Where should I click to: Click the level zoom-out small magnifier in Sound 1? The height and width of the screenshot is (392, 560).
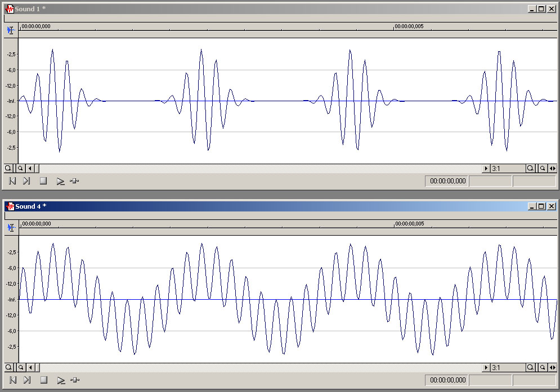(21, 168)
